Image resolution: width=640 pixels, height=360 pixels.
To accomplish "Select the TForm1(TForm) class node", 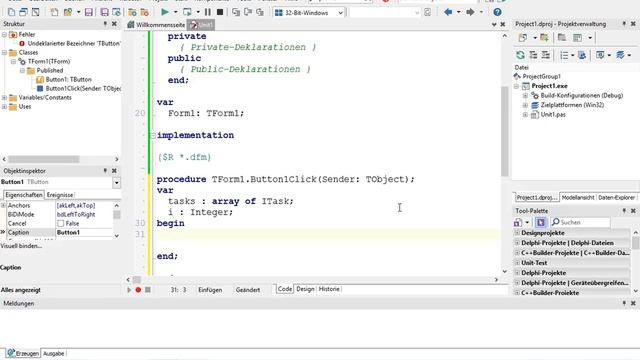I will 49,62.
